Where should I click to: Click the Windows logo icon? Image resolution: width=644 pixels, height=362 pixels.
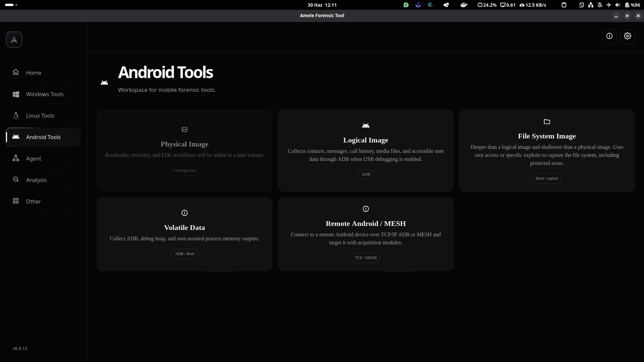[16, 94]
